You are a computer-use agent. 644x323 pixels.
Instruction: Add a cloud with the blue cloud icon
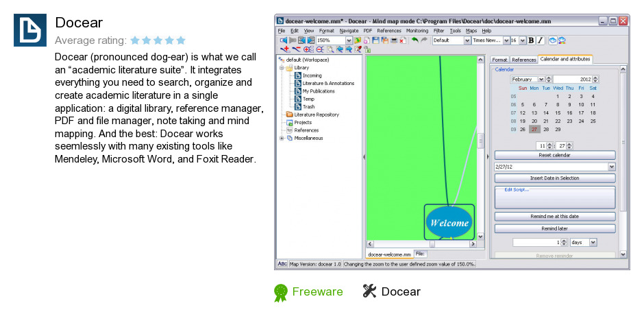tap(552, 40)
